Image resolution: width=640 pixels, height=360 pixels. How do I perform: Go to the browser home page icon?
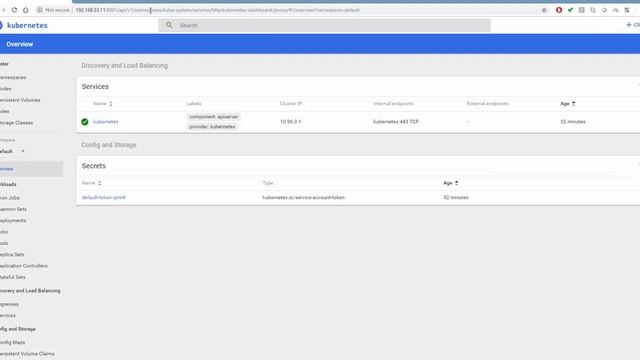[x=25, y=10]
